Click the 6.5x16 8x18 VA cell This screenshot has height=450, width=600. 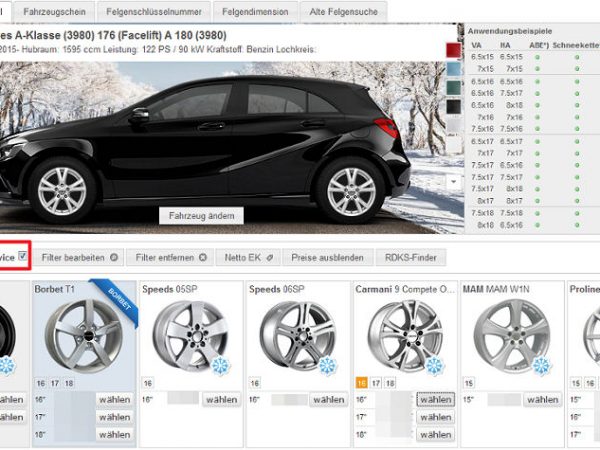click(x=482, y=105)
